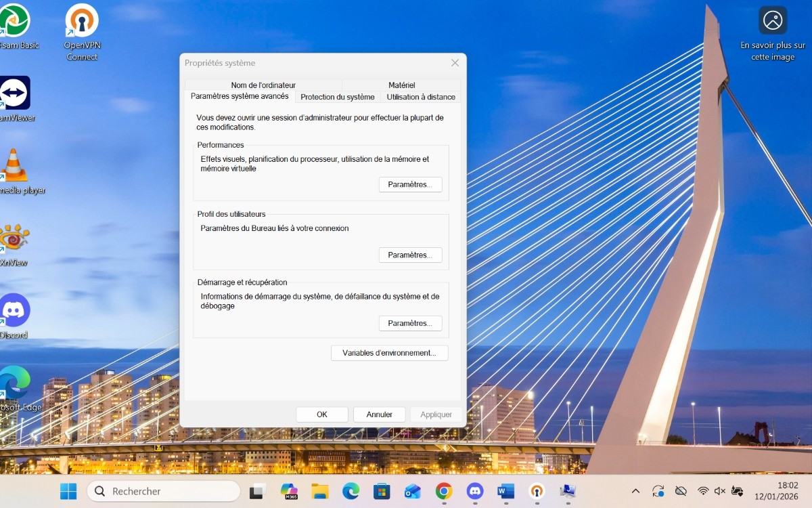Click the Windows Start button
This screenshot has width=812, height=508.
[x=68, y=491]
